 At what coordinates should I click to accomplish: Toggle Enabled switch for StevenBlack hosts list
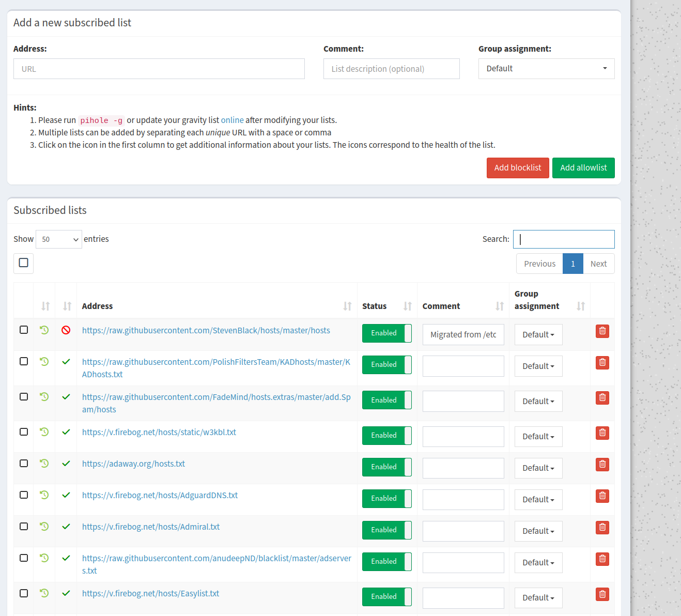pos(386,333)
